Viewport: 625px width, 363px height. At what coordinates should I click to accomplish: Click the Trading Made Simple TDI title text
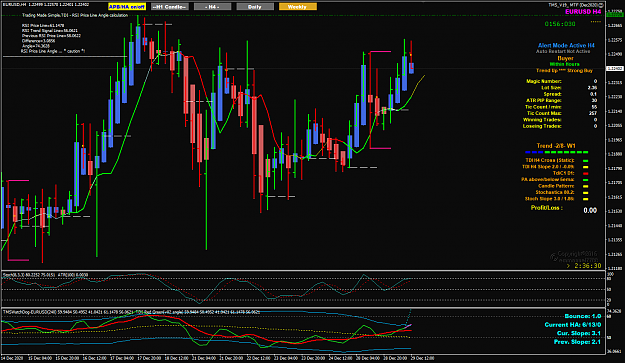[x=75, y=15]
